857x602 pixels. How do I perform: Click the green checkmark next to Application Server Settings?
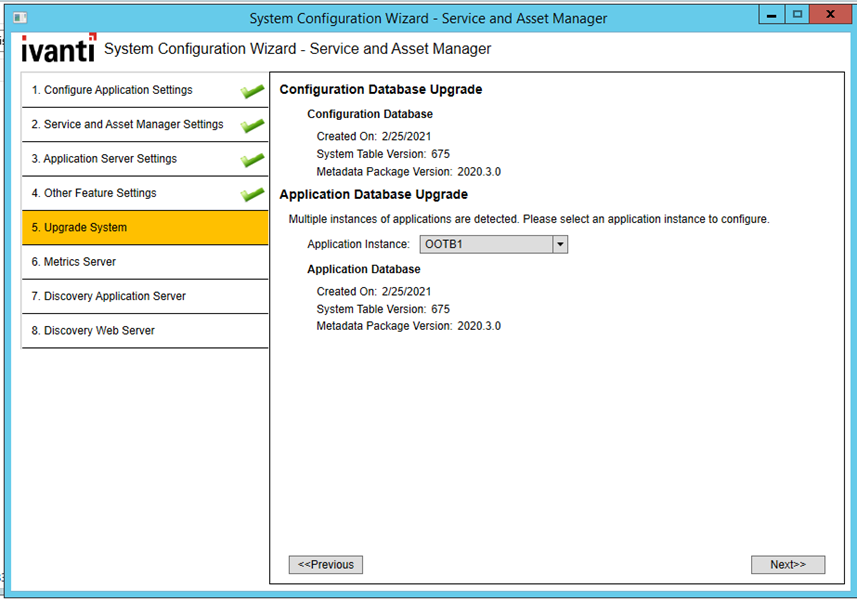pos(253,157)
